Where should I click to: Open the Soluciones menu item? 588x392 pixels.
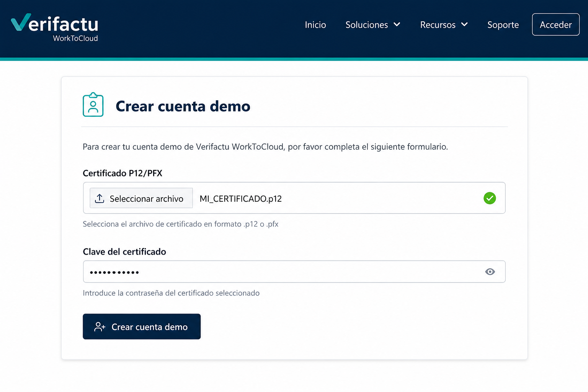pos(367,25)
